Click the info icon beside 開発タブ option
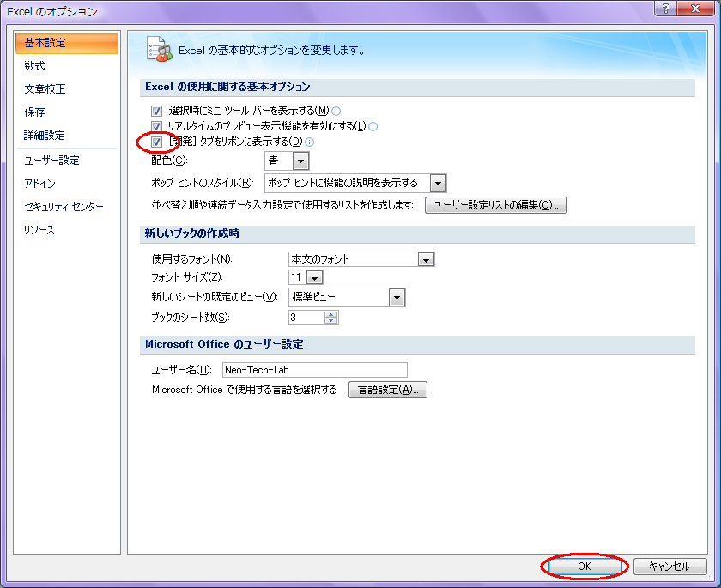Viewport: 721px width, 588px height. [x=310, y=142]
